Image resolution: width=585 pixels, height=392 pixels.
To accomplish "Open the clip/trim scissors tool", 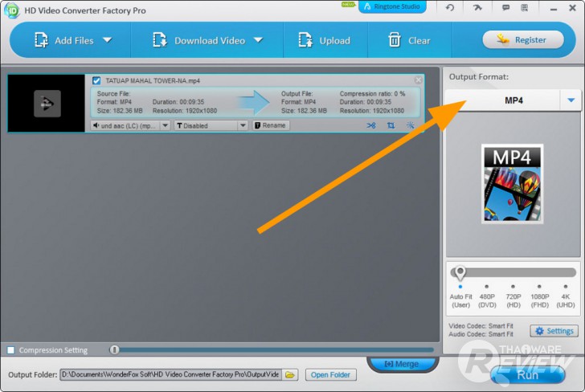I will [x=371, y=125].
